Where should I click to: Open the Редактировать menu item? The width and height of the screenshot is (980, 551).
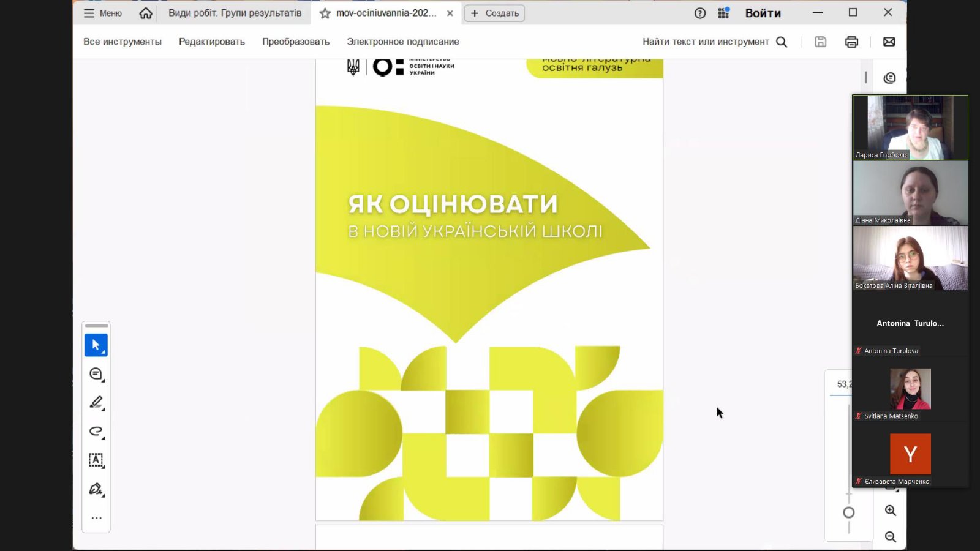(x=211, y=42)
